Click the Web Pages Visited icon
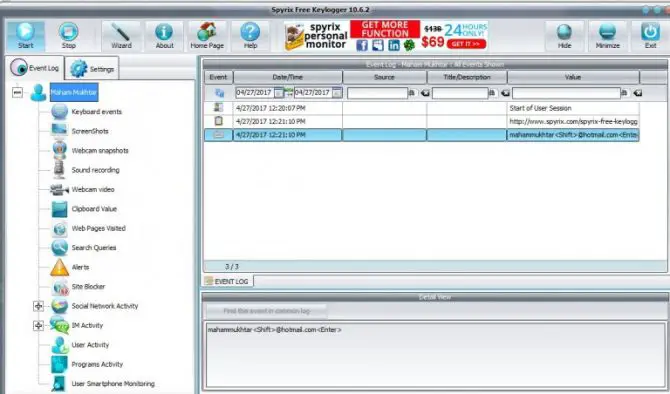The image size is (670, 394). pos(59,229)
